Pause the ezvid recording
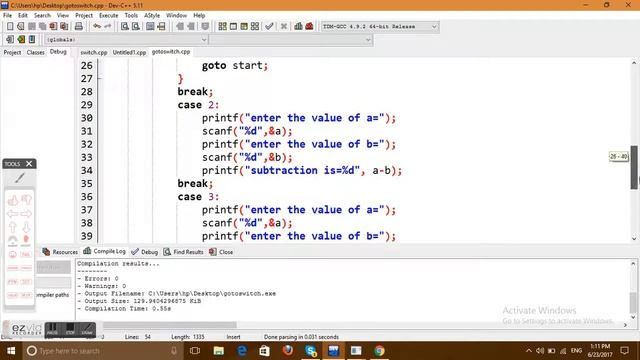The width and height of the screenshot is (640, 360). click(52, 329)
